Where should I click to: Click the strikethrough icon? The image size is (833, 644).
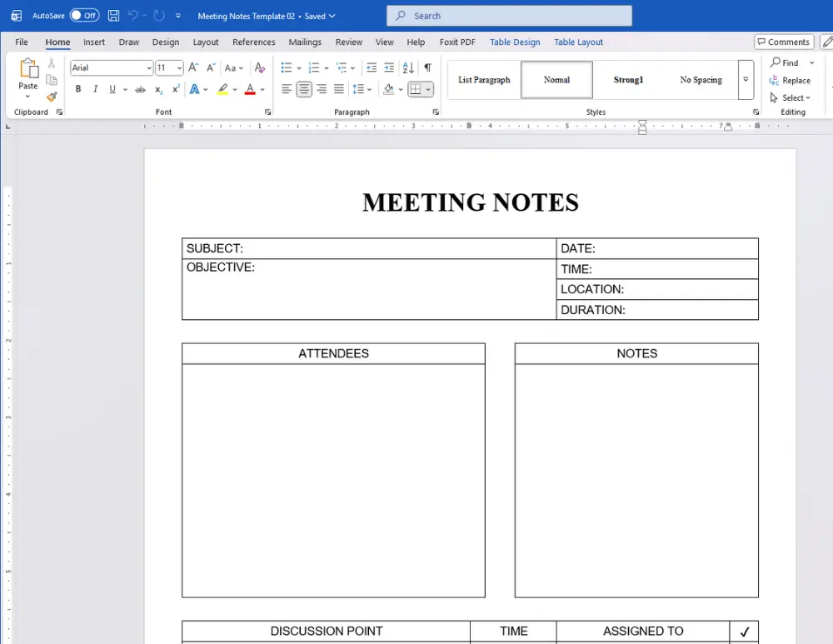pyautogui.click(x=138, y=89)
